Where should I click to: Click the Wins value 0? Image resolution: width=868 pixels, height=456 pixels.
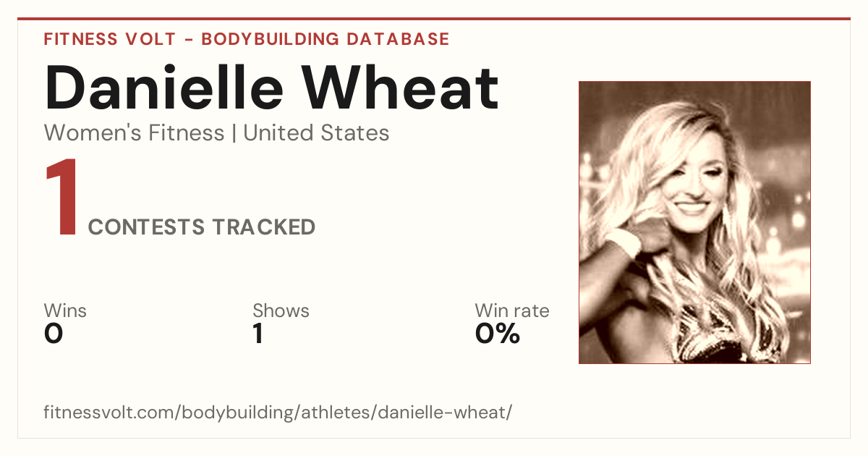point(54,334)
